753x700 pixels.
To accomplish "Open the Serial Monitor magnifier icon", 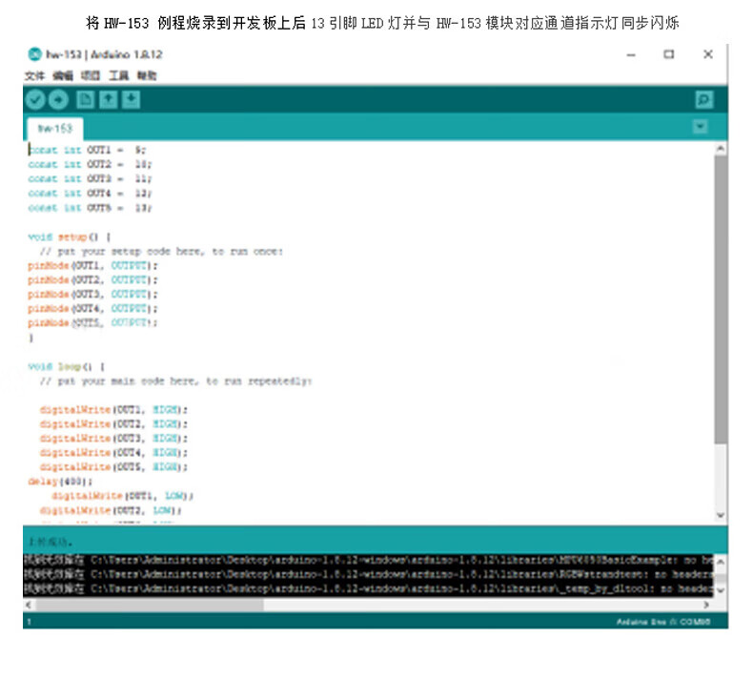I will [x=703, y=99].
